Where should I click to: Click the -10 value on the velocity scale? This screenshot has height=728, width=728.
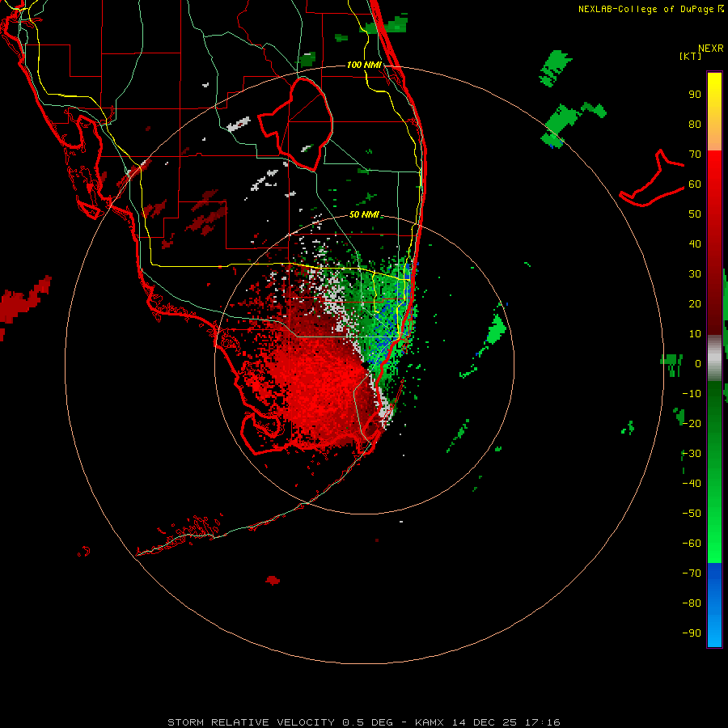click(692, 394)
